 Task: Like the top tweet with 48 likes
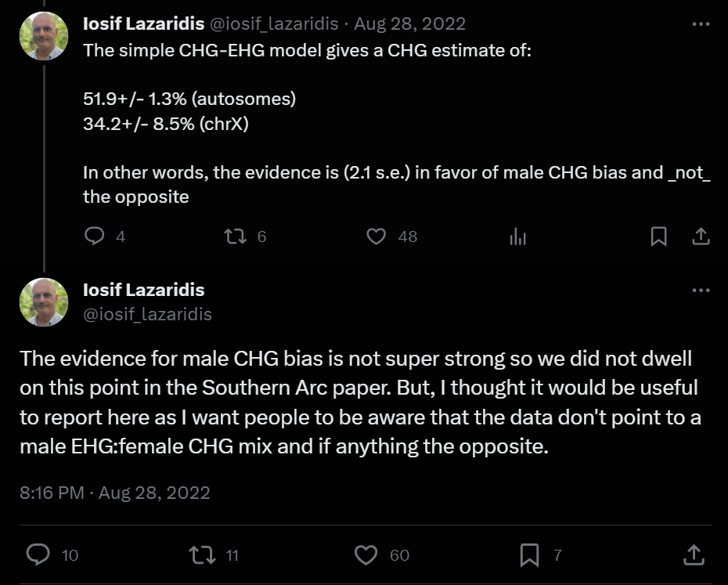(x=377, y=236)
